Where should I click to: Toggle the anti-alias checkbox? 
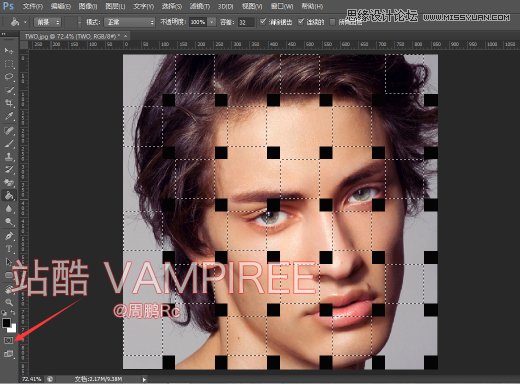[263, 22]
